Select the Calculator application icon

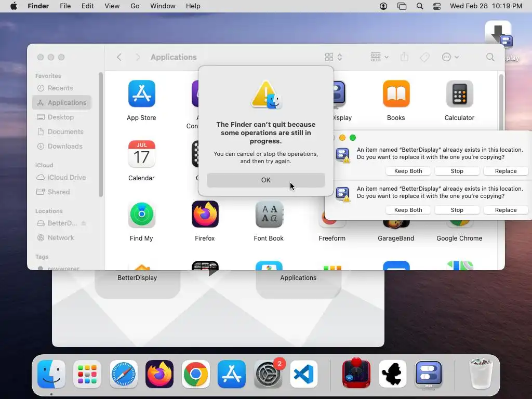(x=459, y=94)
